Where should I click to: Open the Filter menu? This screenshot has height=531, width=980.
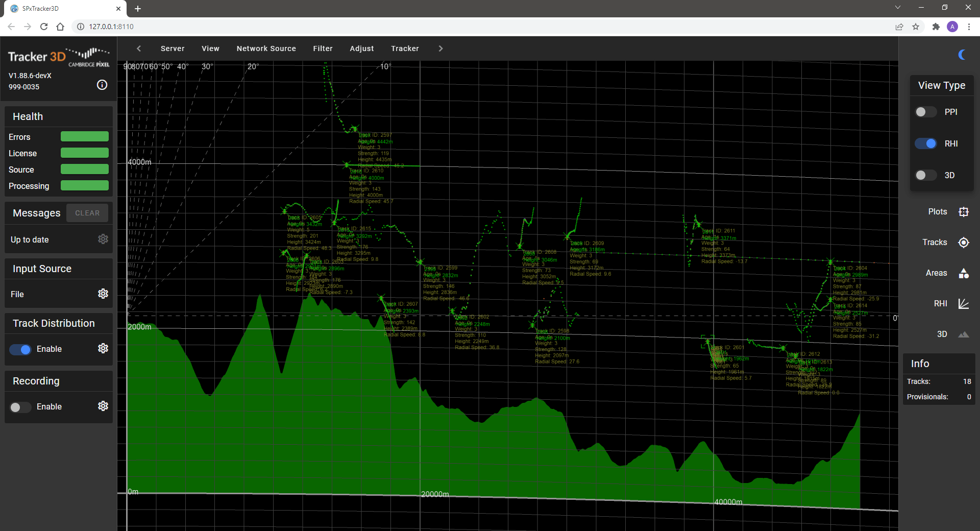click(323, 49)
